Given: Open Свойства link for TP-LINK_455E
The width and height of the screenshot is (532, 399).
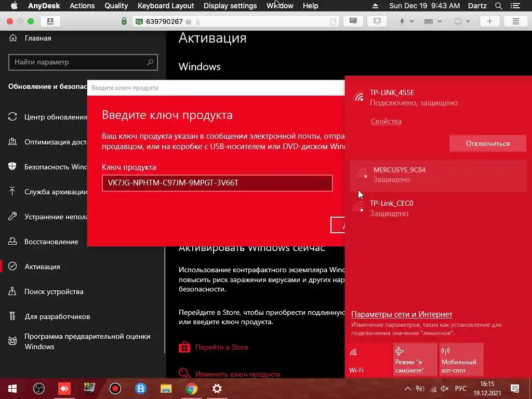Looking at the screenshot, I should tap(386, 121).
